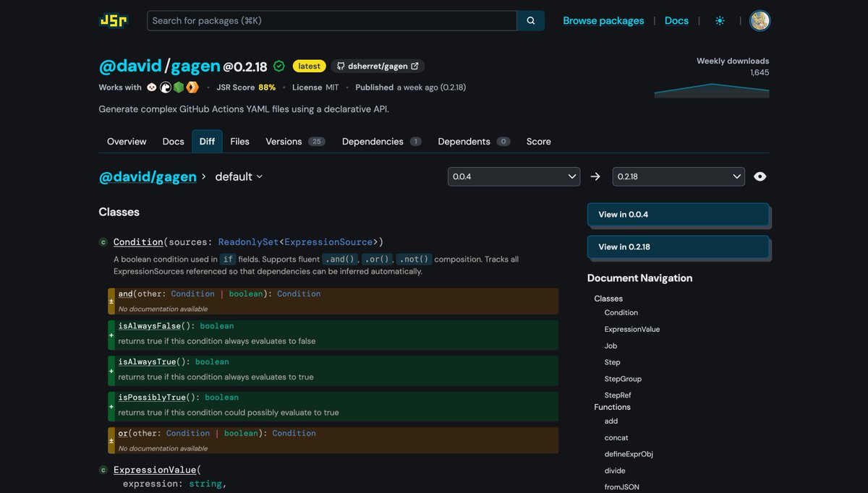Go to Functions in Document Navigation
Screen dimensions: 868x493
613,407
